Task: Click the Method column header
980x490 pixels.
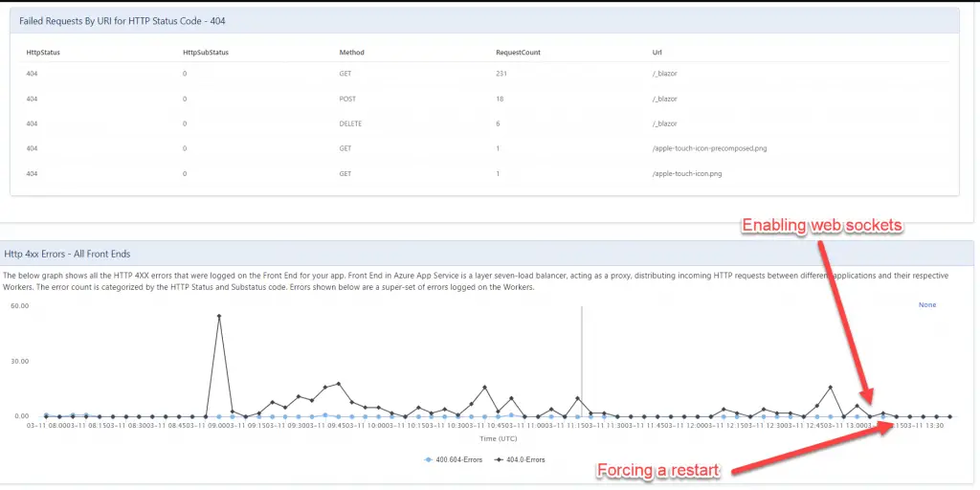Action: (x=351, y=53)
